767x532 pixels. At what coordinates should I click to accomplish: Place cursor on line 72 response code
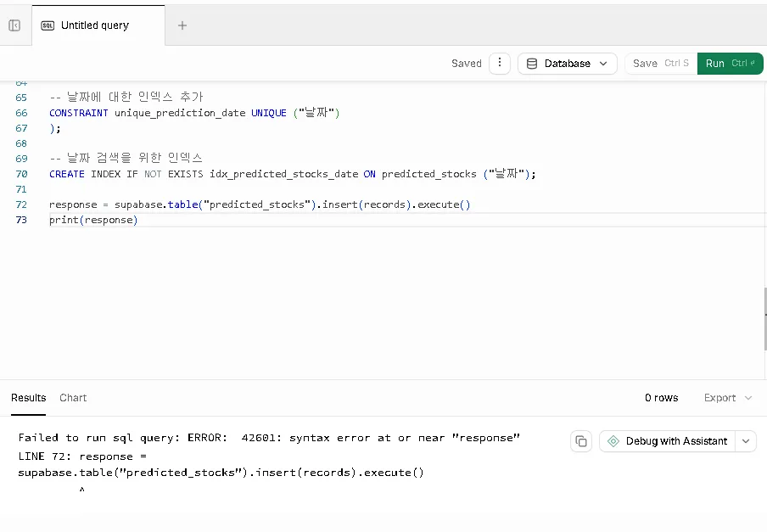tap(260, 204)
